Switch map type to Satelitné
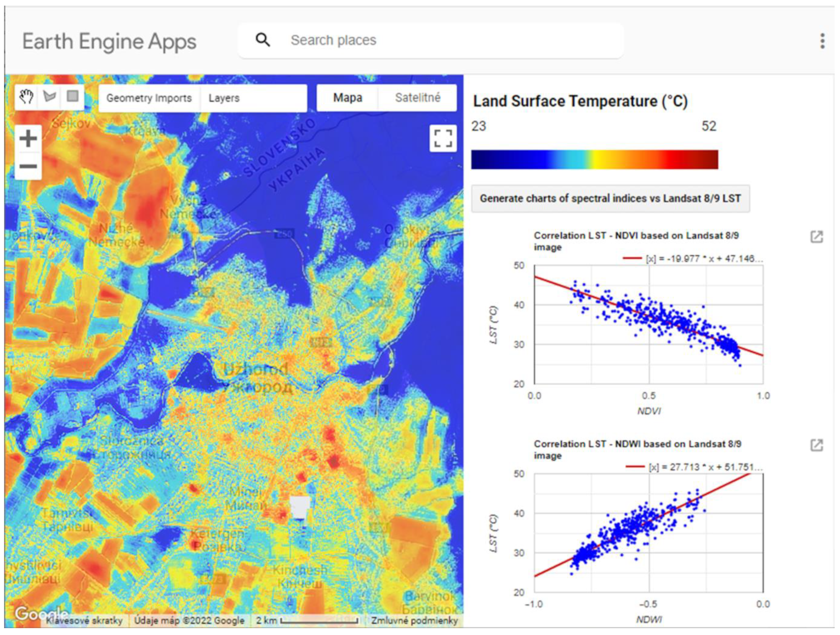840x635 pixels. coord(417,98)
